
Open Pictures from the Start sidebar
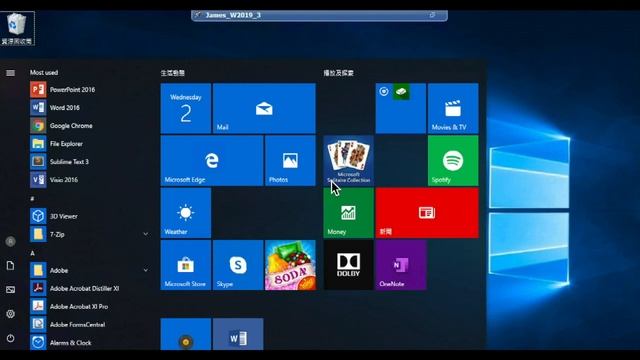pyautogui.click(x=11, y=290)
